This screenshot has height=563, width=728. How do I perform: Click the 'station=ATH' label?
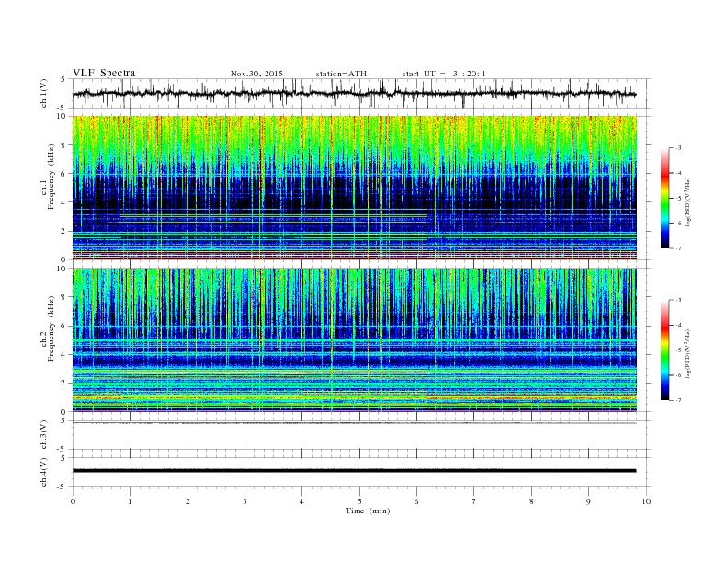point(341,74)
